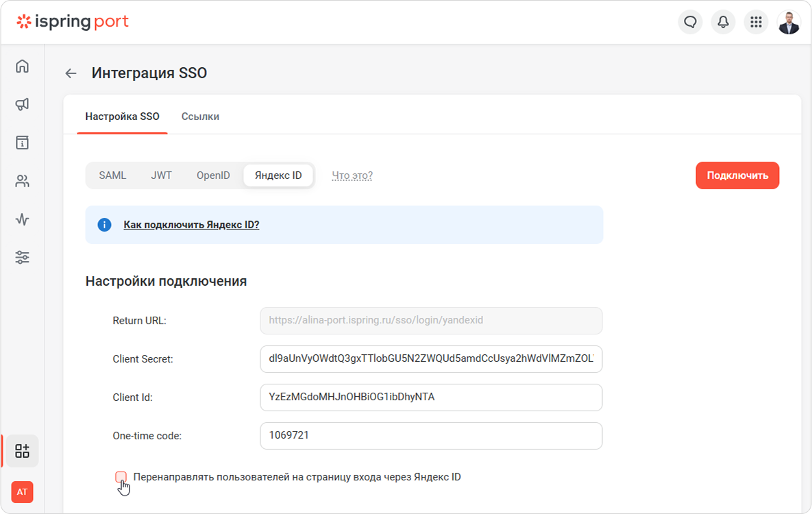Enable redirect to Яндекс ID login checkbox
The height and width of the screenshot is (514, 812).
[x=121, y=477]
